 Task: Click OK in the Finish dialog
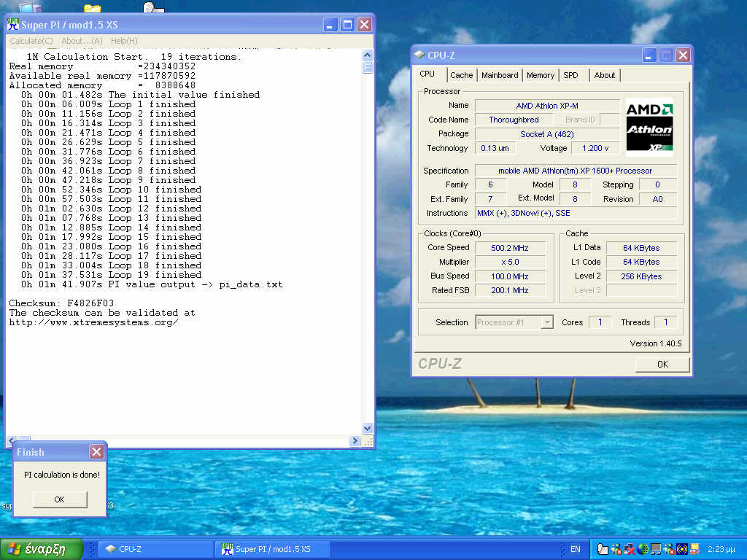pyautogui.click(x=60, y=499)
